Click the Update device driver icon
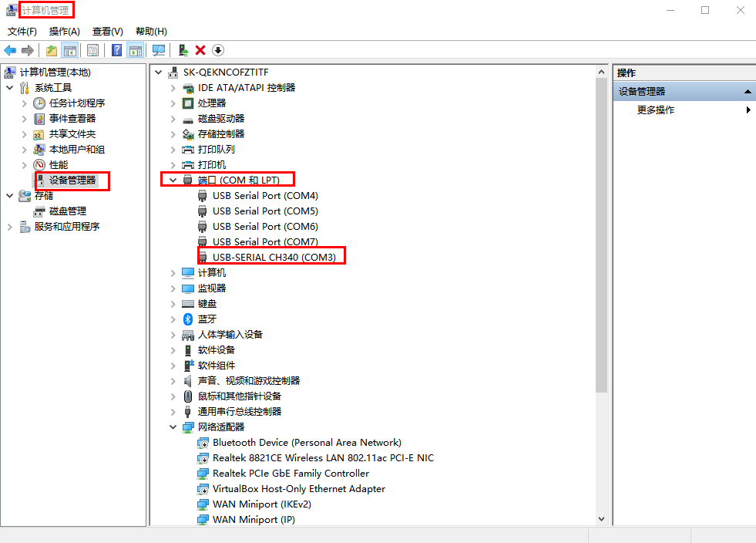Image resolution: width=756 pixels, height=543 pixels. coord(183,50)
